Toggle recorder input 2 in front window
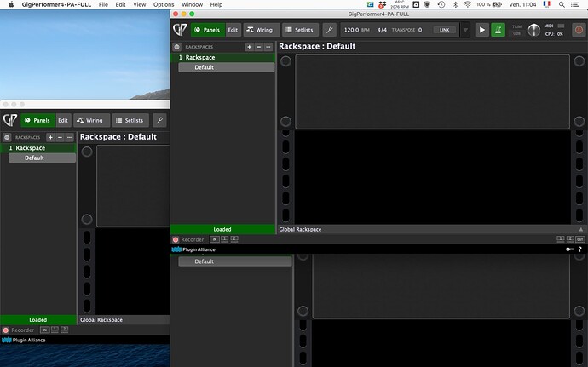The width and height of the screenshot is (588, 367). tap(234, 238)
